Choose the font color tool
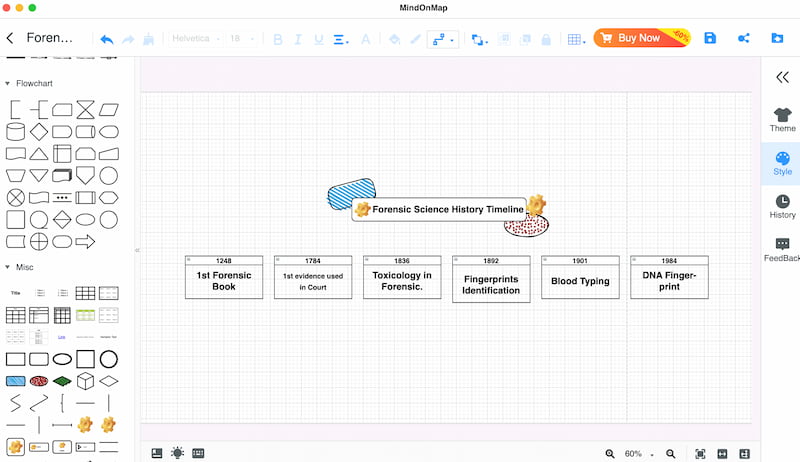 pyautogui.click(x=365, y=39)
